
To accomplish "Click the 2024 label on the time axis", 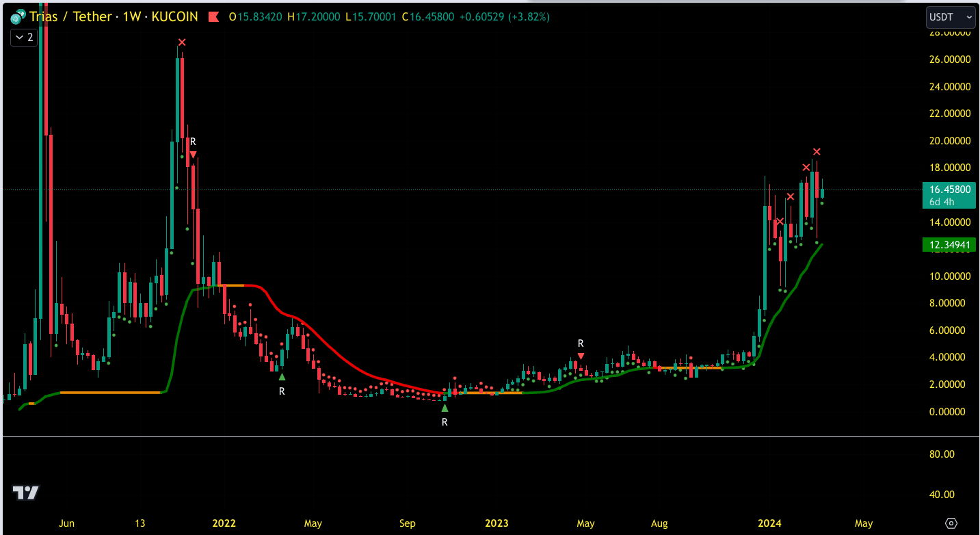I will [769, 523].
